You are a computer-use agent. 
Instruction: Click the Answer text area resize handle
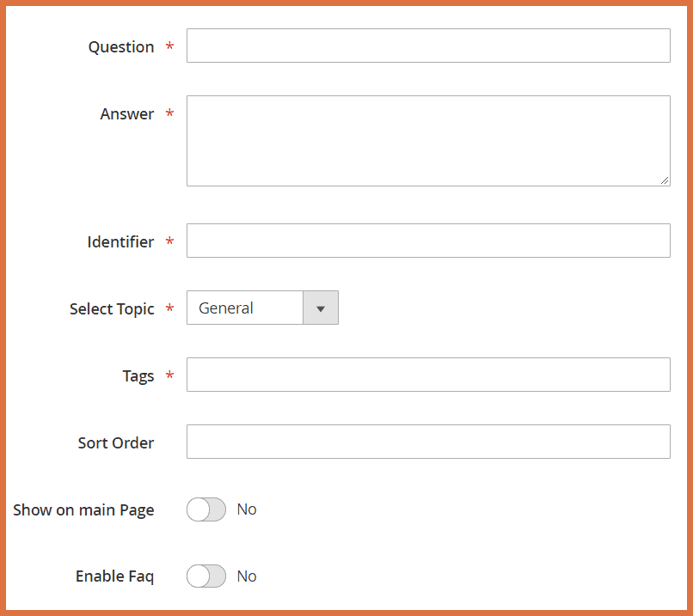click(x=665, y=180)
